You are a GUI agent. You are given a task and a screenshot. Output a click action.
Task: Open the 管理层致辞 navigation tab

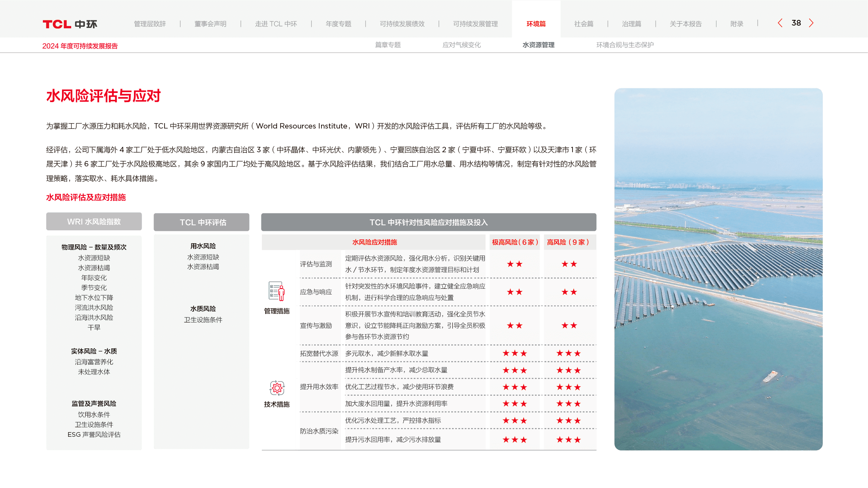click(x=150, y=24)
